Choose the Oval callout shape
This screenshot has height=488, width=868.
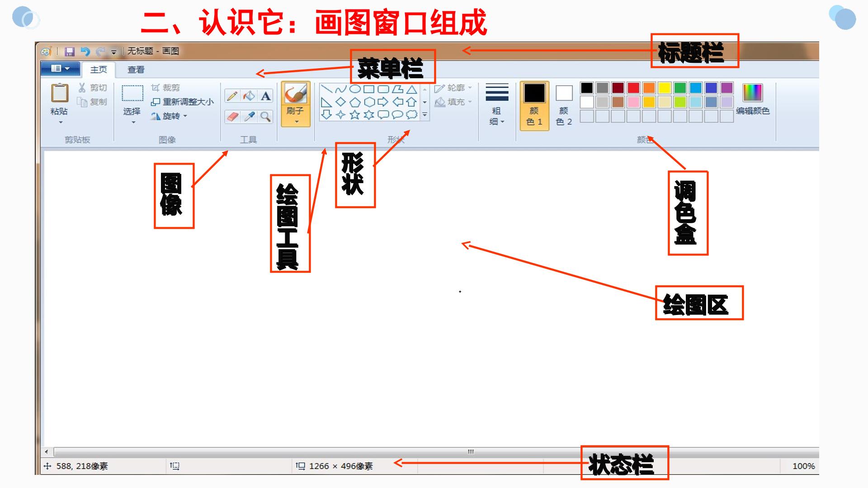(397, 115)
